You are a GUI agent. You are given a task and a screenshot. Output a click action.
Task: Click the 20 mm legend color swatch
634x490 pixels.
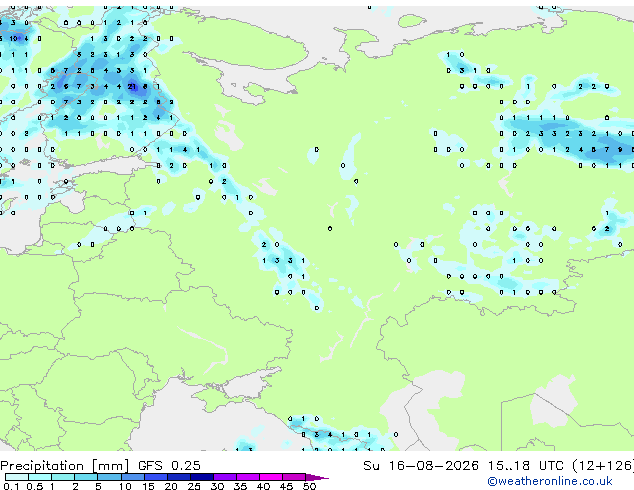178,477
